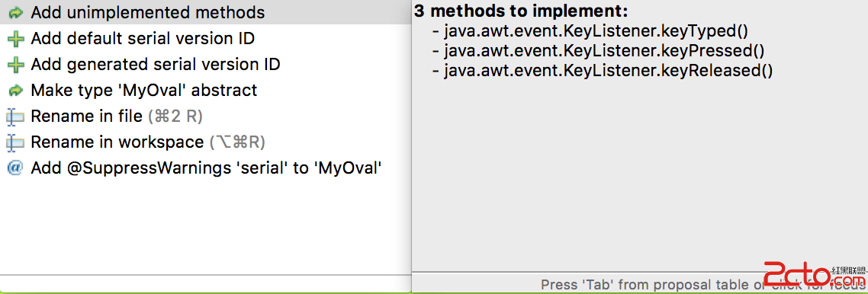Select the Add unimplemented methods proposal
The height and width of the screenshot is (294, 868).
coord(205,12)
